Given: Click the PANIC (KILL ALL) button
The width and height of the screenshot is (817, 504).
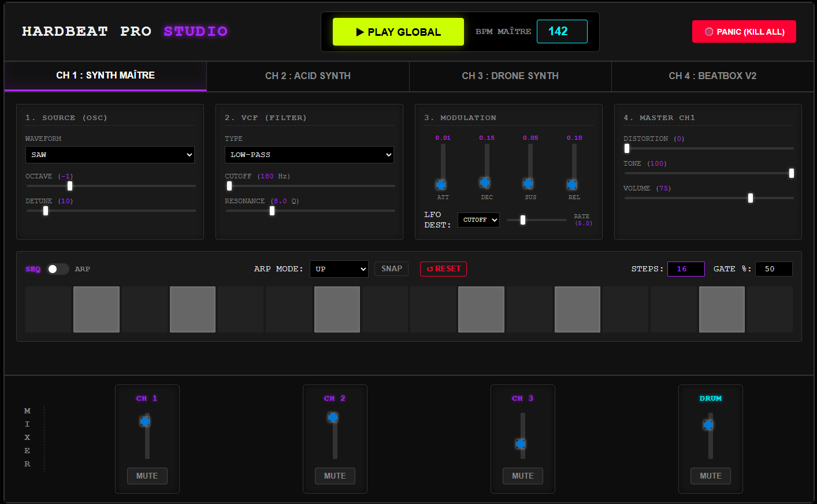Looking at the screenshot, I should pos(744,32).
